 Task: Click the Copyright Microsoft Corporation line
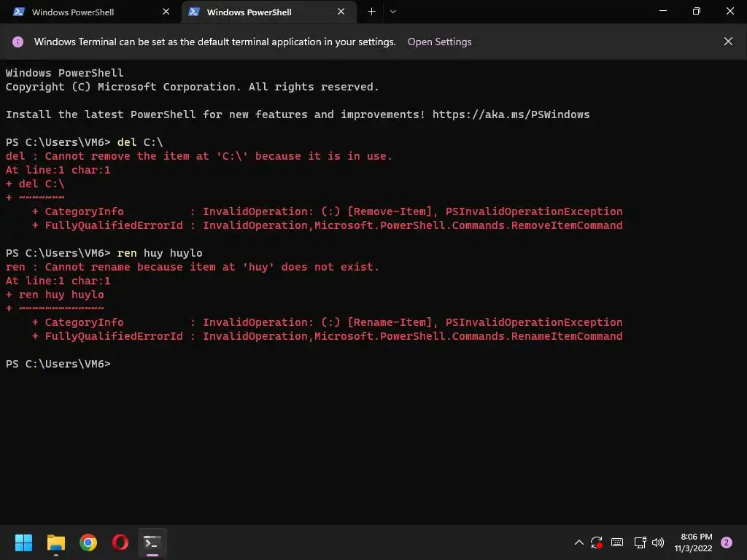[x=192, y=87]
